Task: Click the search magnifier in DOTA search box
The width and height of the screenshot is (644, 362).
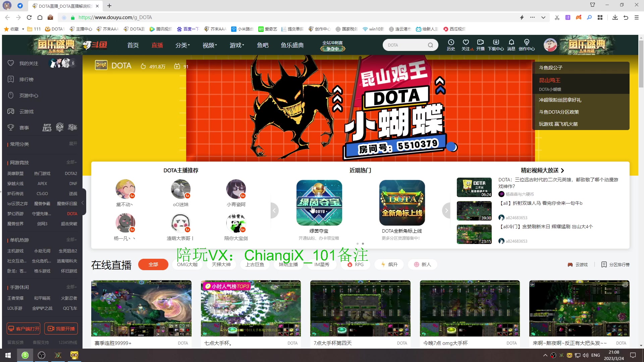Action: tap(430, 45)
